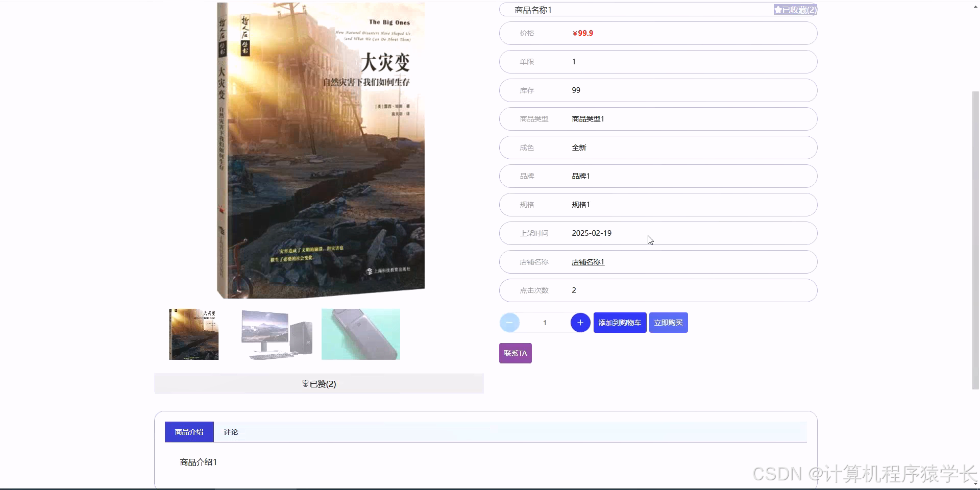Click the 添加到购物车 button
Image resolution: width=980 pixels, height=490 pixels.
coord(620,322)
